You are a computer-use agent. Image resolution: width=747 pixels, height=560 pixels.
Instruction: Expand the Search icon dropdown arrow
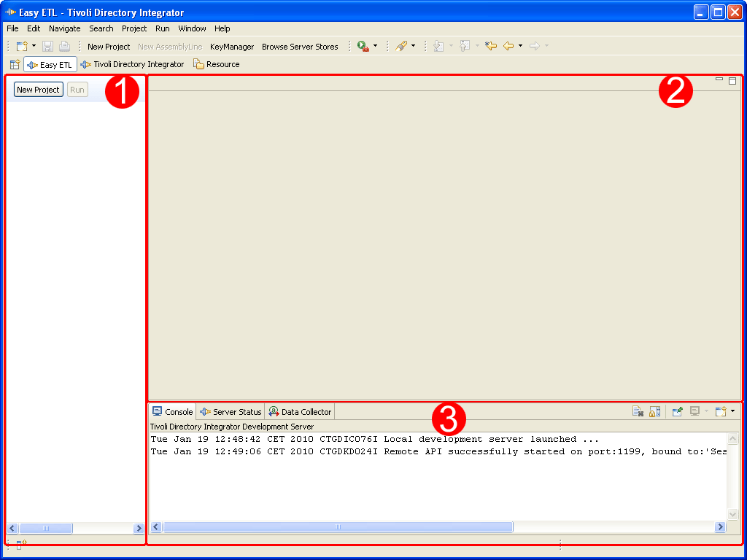[x=413, y=46]
